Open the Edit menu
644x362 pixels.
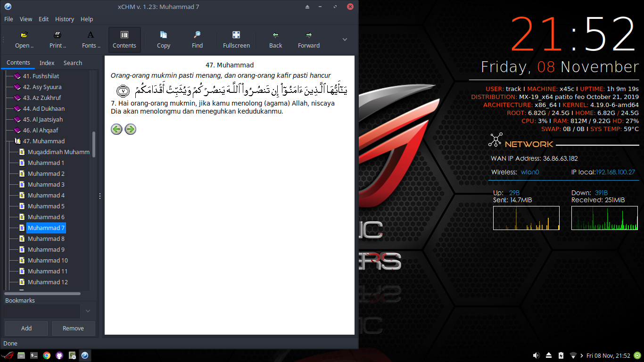coord(44,19)
